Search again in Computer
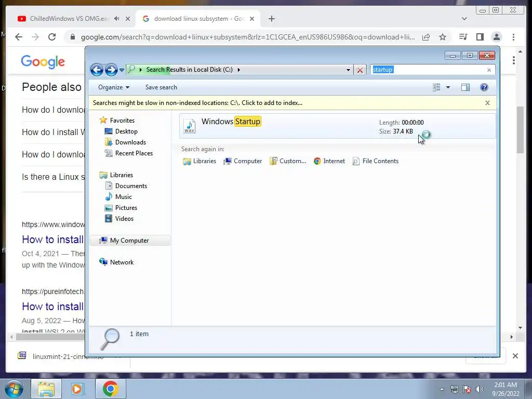This screenshot has width=532, height=399. 243,161
